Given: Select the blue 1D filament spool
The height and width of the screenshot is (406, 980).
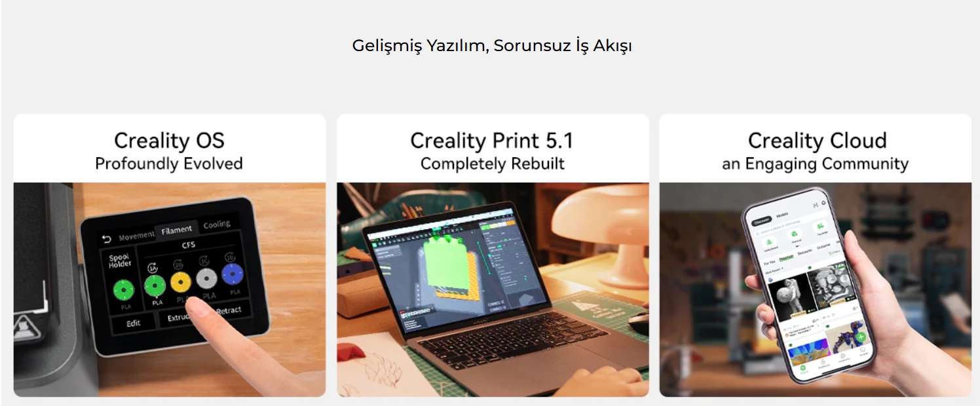Looking at the screenshot, I should 233,274.
